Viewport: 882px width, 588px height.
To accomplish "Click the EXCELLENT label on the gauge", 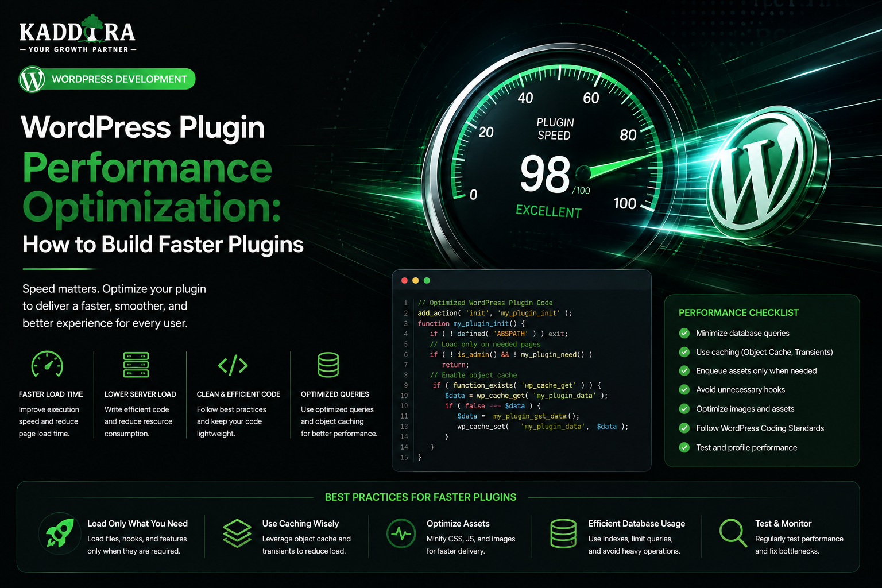I will pyautogui.click(x=549, y=211).
